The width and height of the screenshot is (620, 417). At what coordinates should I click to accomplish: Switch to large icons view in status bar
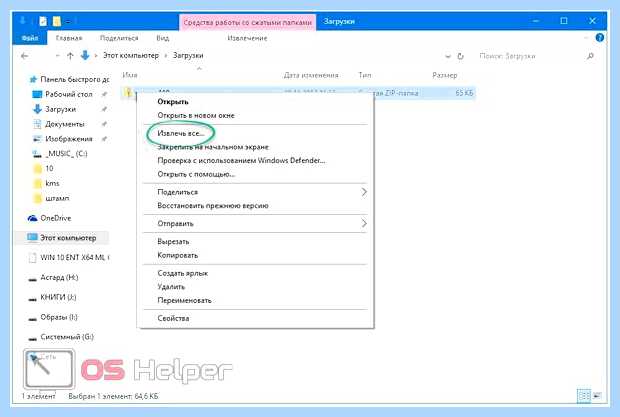click(597, 396)
